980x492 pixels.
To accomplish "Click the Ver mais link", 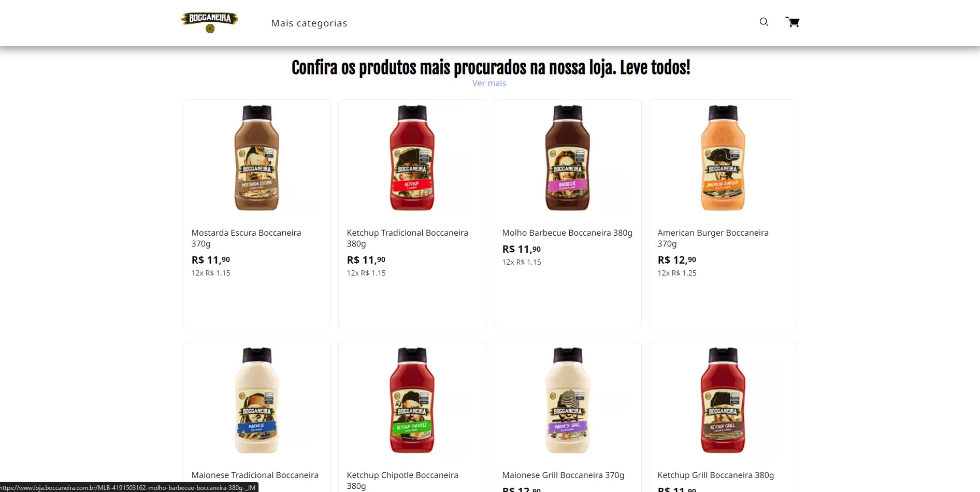I will (x=489, y=83).
